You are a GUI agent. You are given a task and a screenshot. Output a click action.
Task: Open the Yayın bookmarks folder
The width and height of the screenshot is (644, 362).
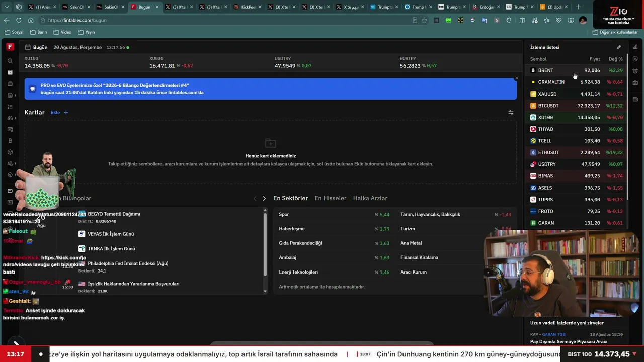87,32
